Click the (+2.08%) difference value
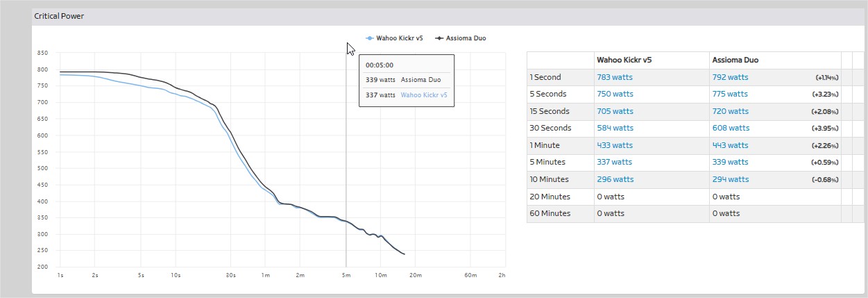Image resolution: width=868 pixels, height=298 pixels. 825,112
